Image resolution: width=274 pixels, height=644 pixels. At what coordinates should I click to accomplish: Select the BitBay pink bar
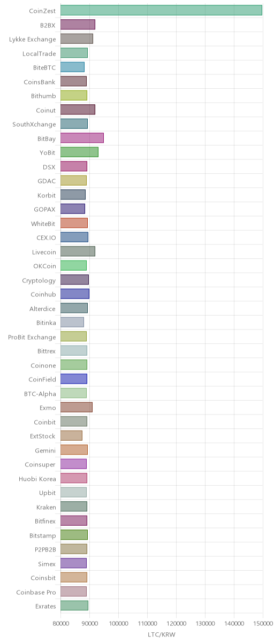click(82, 138)
